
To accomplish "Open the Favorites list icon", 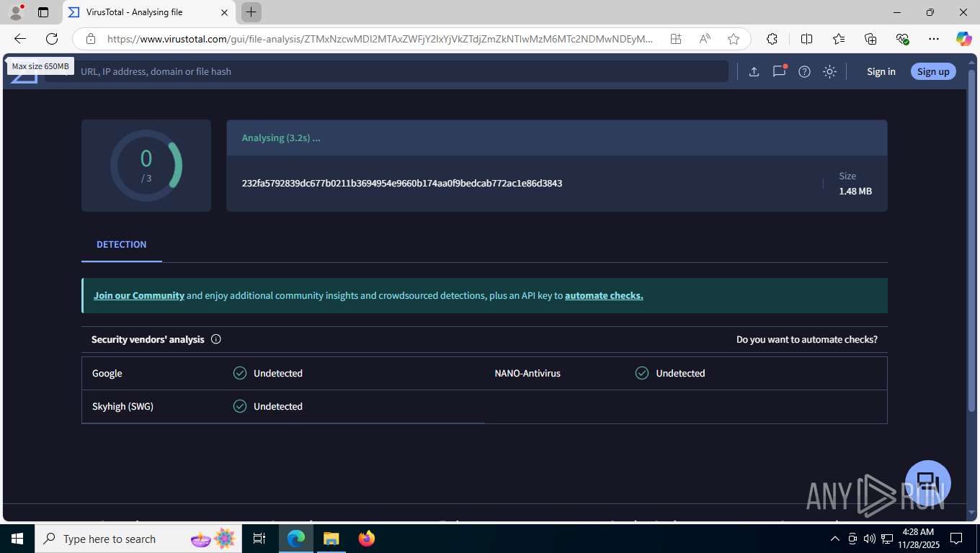I will [839, 39].
